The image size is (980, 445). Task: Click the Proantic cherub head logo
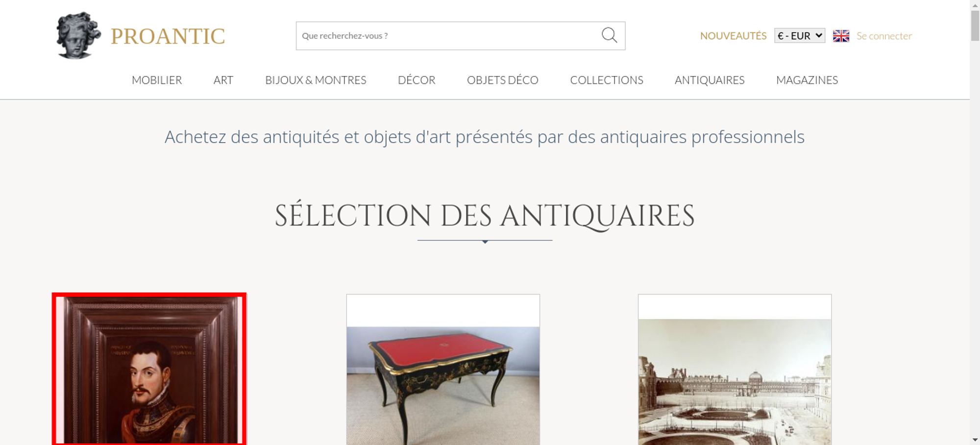point(78,35)
